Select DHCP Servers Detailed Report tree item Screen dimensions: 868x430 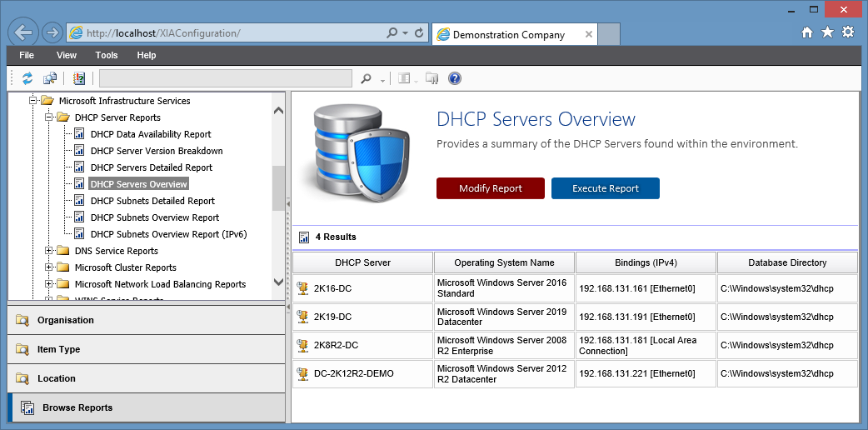click(x=152, y=167)
